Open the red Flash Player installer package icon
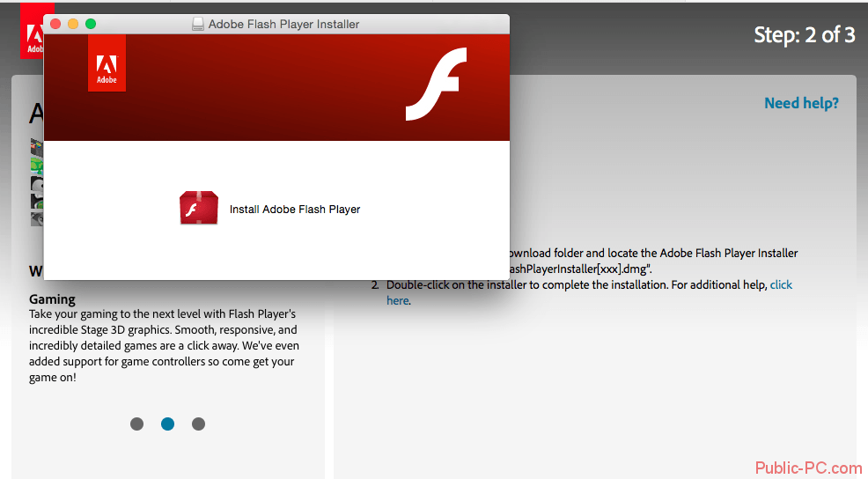The image size is (868, 479). coord(199,208)
